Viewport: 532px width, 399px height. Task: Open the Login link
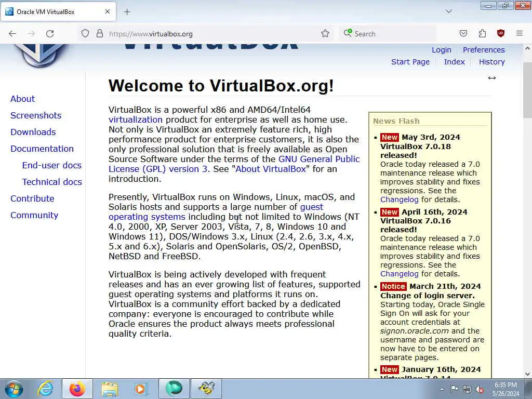[x=442, y=50]
